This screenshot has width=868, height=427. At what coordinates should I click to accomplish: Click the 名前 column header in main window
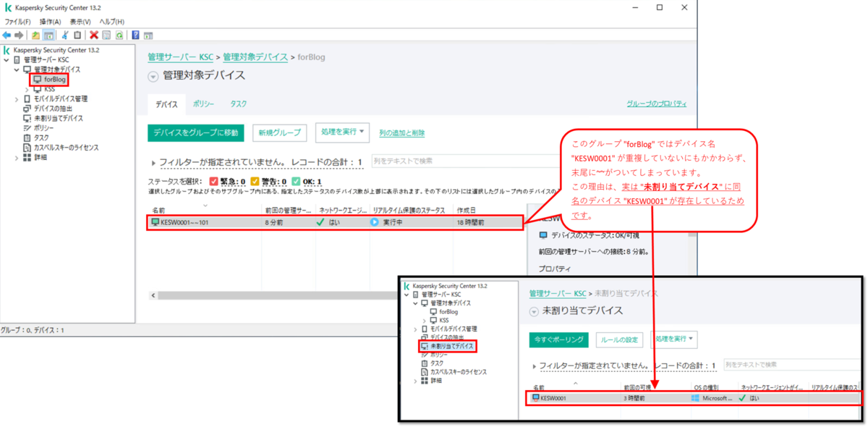coord(205,210)
